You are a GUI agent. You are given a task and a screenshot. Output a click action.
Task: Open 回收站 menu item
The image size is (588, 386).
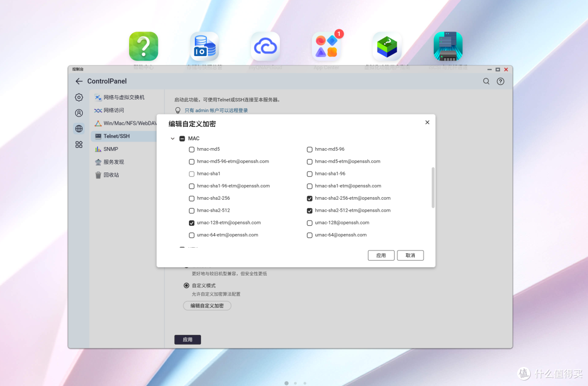(x=124, y=175)
